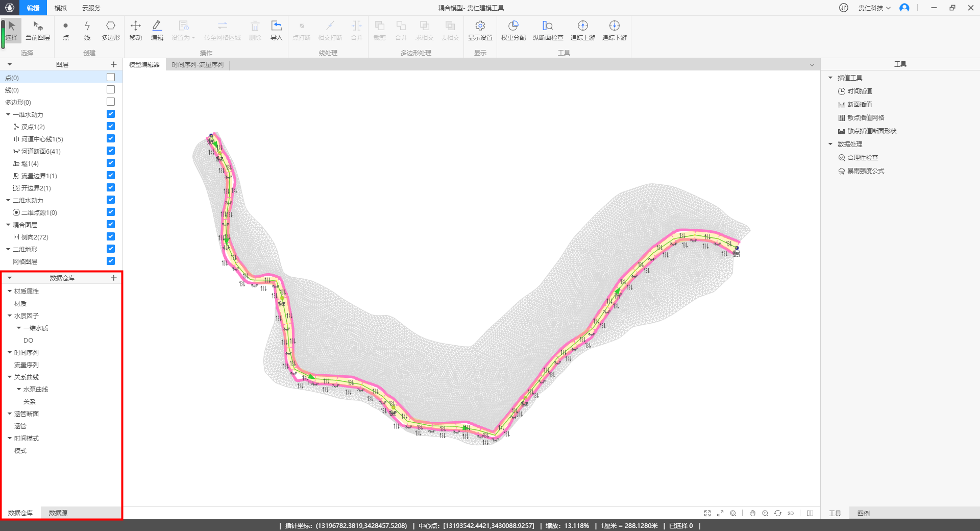Collapse the 水质因子 tree node
The height and width of the screenshot is (531, 980).
(10, 316)
